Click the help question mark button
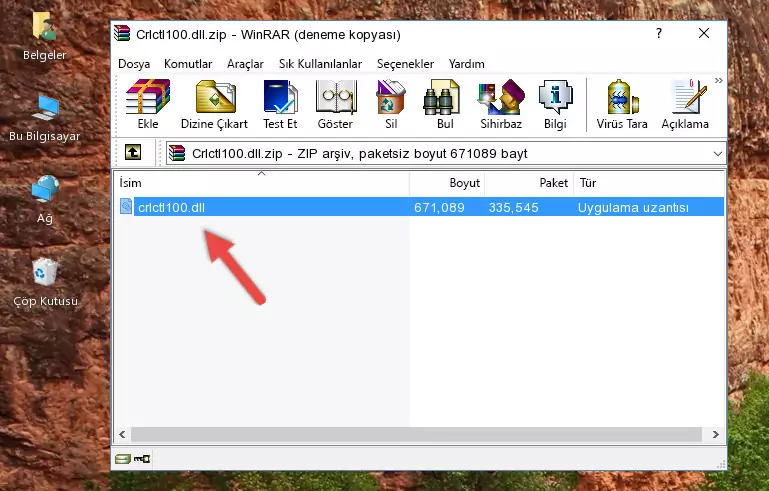 [x=659, y=33]
